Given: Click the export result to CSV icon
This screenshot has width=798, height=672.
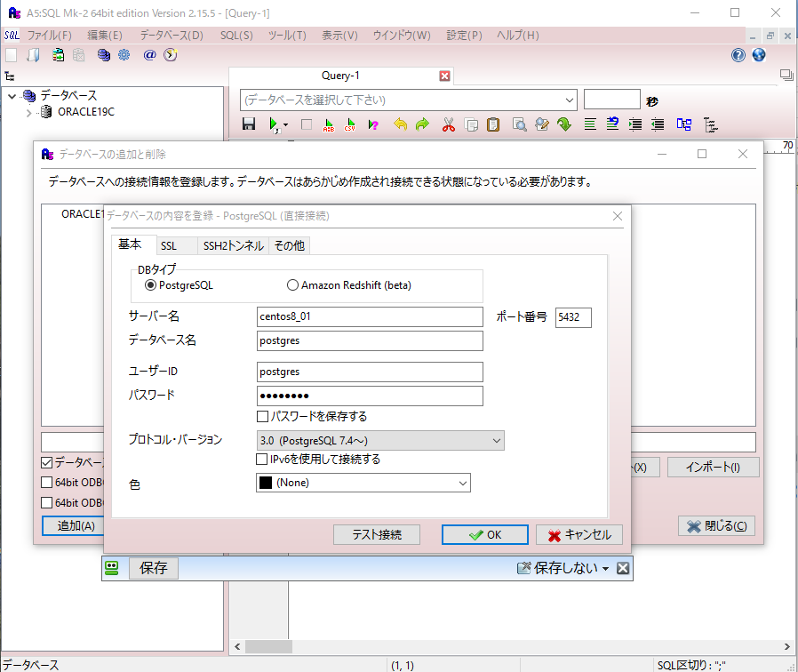Looking at the screenshot, I should (x=351, y=124).
